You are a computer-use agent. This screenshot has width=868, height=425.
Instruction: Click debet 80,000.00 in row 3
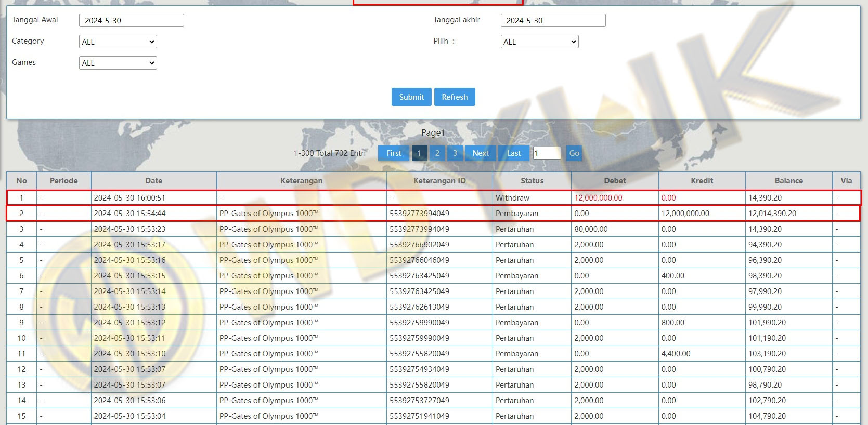(591, 229)
